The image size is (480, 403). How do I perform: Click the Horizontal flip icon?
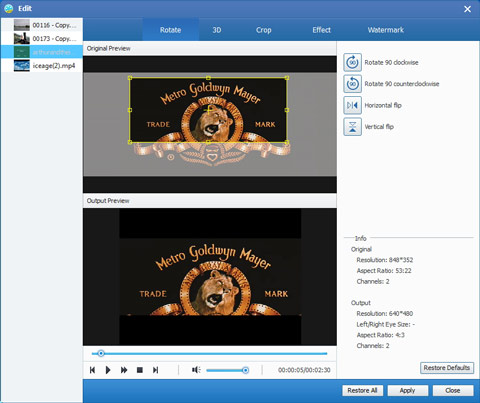click(x=352, y=105)
